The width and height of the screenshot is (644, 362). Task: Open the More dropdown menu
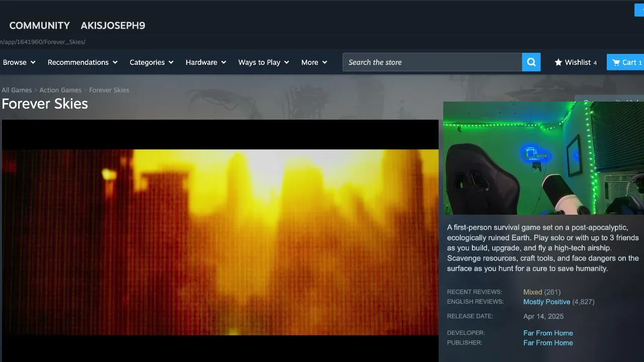(x=314, y=62)
